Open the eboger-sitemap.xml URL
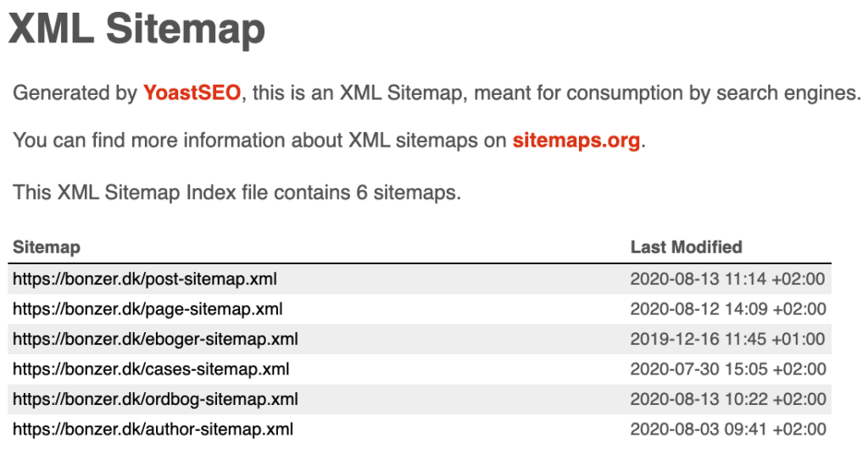The width and height of the screenshot is (868, 465). tap(156, 339)
